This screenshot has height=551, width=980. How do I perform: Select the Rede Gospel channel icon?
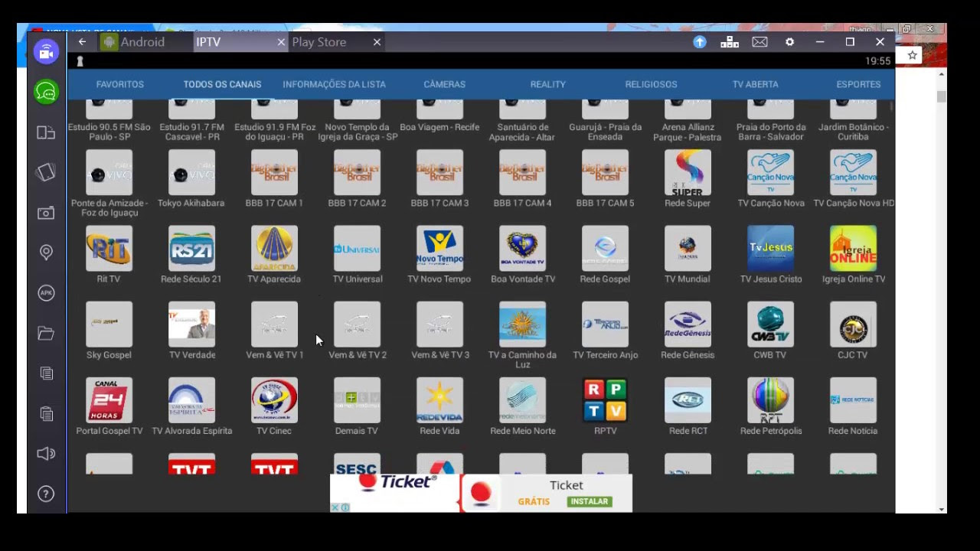coord(605,249)
